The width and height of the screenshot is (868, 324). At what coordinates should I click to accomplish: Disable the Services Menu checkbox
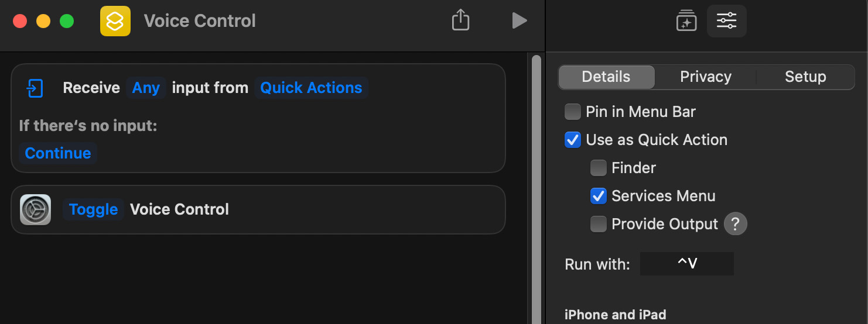pyautogui.click(x=598, y=196)
